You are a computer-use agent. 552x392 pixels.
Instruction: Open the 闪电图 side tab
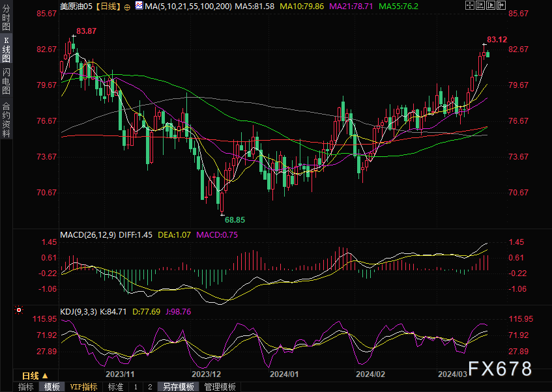point(6,81)
